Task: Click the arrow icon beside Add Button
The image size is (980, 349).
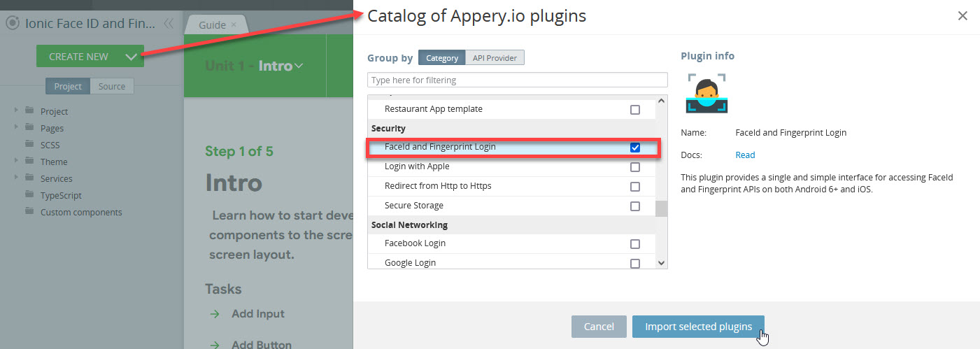Action: (214, 344)
